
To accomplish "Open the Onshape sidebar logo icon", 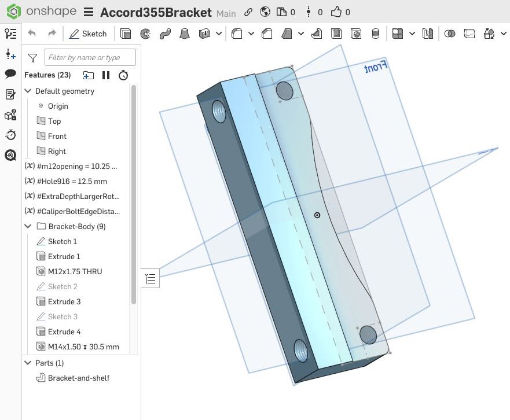I will [11, 155].
